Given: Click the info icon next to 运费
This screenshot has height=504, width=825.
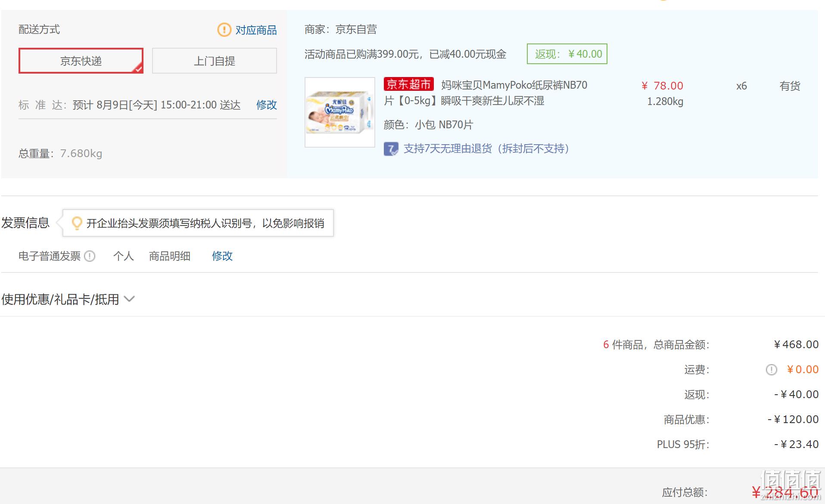Looking at the screenshot, I should coord(771,370).
